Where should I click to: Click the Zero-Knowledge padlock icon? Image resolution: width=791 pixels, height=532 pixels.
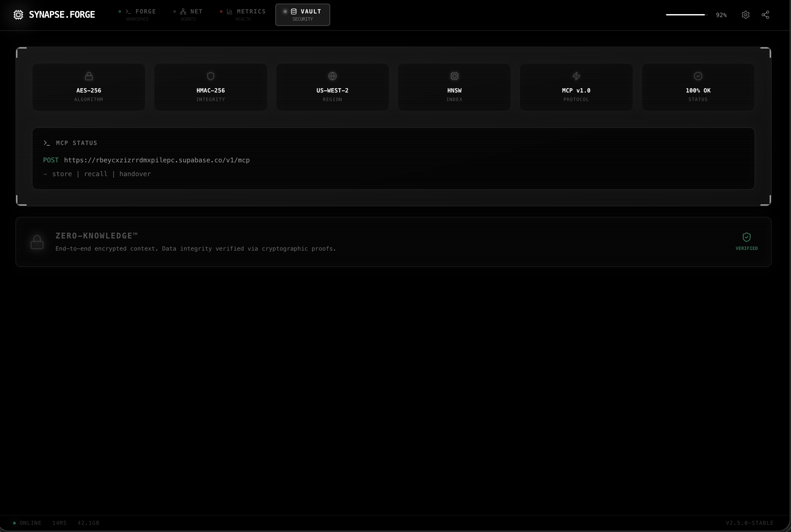click(x=37, y=242)
